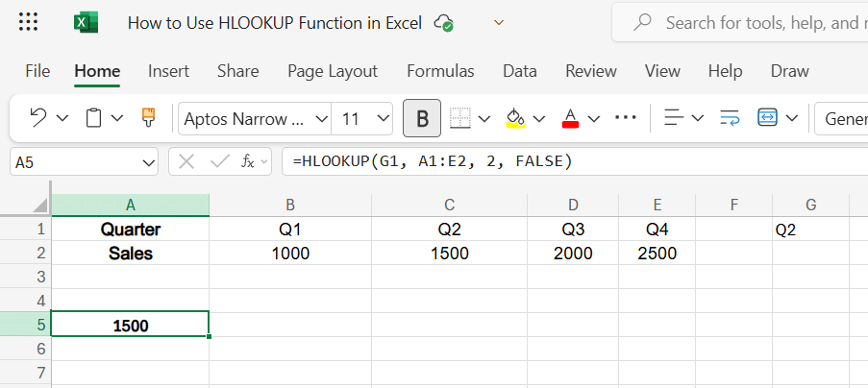This screenshot has height=388, width=868.
Task: Click the Merge cells icon
Action: pos(767,118)
